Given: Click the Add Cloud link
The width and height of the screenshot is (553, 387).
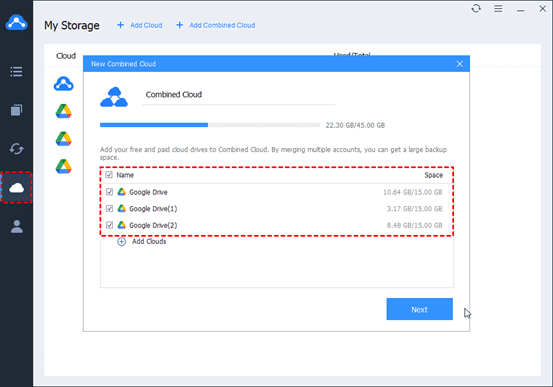Looking at the screenshot, I should point(146,25).
